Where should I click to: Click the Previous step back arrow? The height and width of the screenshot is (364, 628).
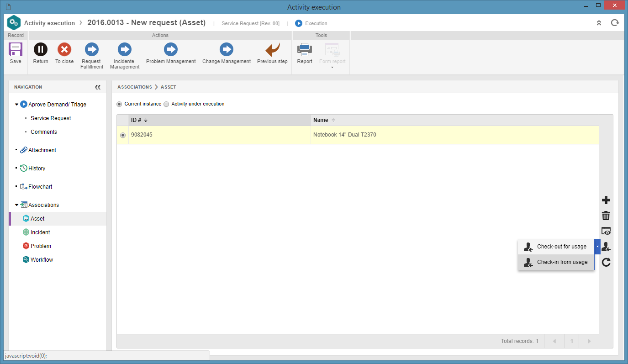(273, 49)
